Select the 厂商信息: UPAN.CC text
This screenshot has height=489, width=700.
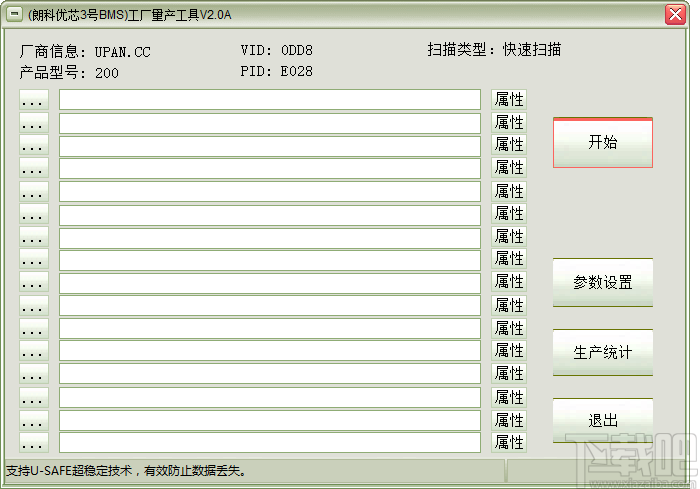(85, 52)
